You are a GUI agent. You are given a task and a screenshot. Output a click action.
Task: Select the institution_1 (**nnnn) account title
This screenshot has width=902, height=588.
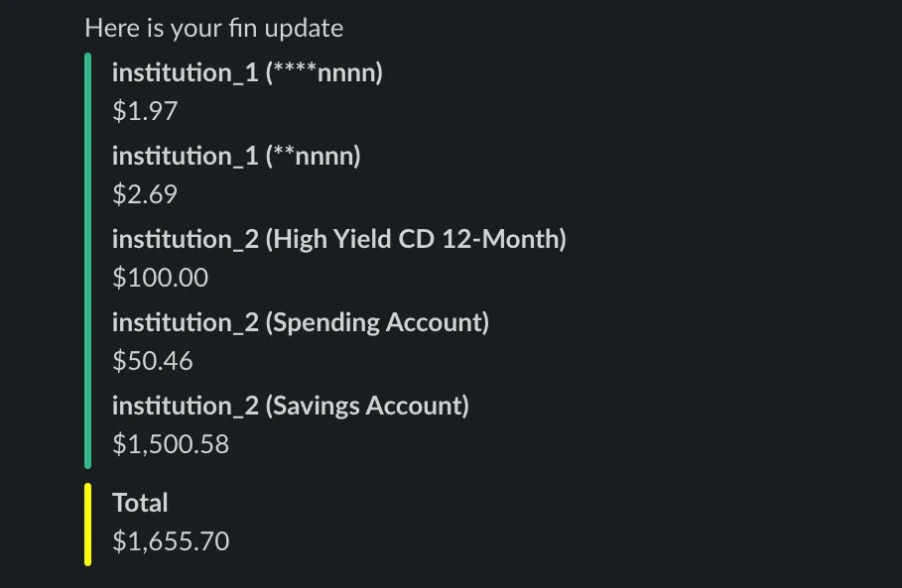pyautogui.click(x=236, y=156)
